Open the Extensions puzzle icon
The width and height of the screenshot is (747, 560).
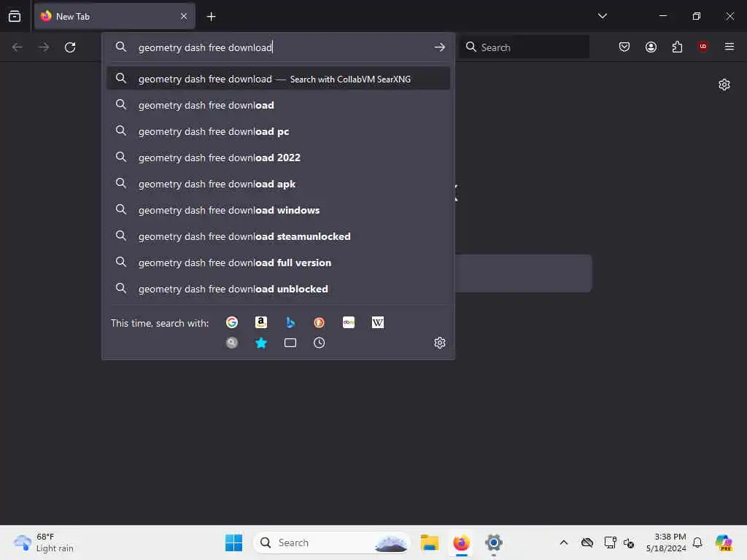[x=677, y=47]
